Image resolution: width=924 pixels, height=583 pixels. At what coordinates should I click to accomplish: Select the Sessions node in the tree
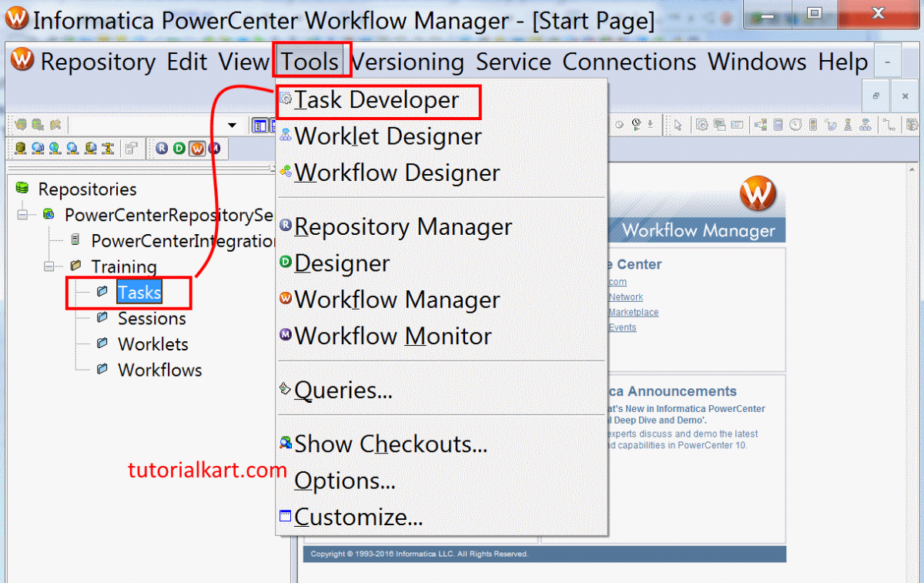152,318
